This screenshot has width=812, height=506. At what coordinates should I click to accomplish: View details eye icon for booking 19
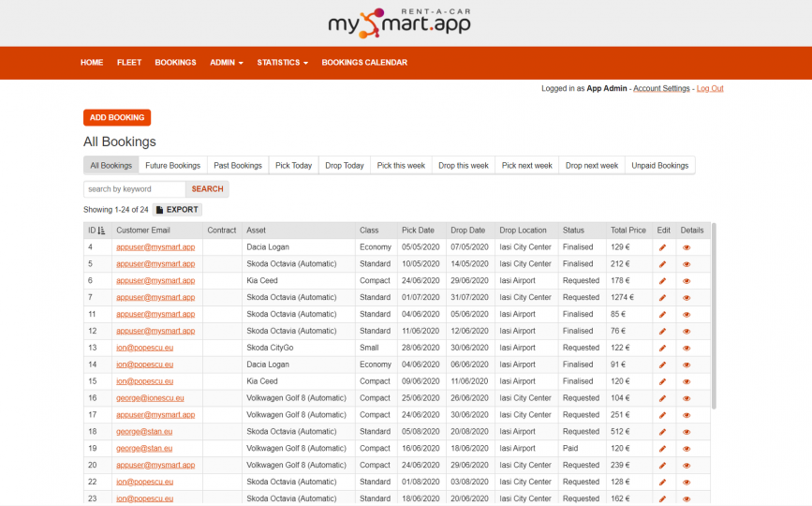[687, 449]
